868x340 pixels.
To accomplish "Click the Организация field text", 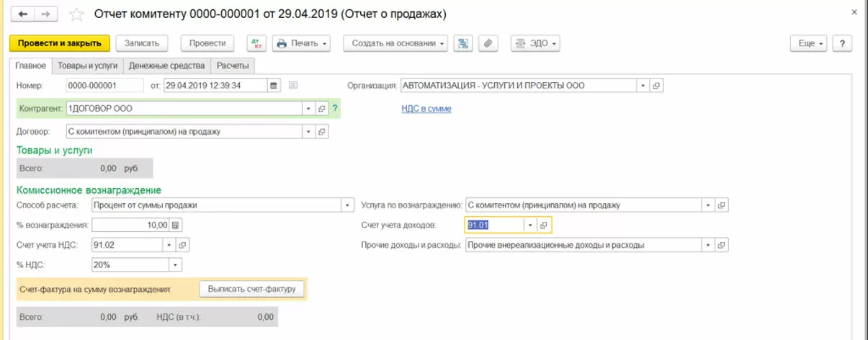I will (519, 85).
